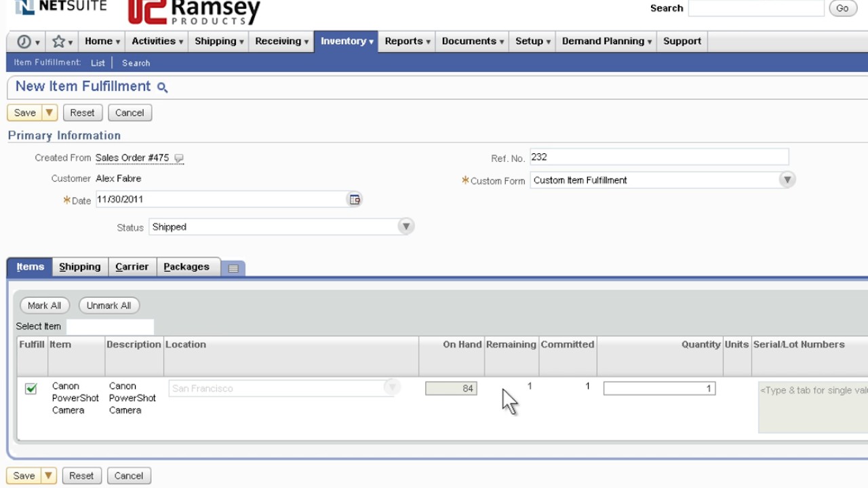The width and height of the screenshot is (868, 488).
Task: Open the Demand Planning menu
Action: (x=606, y=41)
